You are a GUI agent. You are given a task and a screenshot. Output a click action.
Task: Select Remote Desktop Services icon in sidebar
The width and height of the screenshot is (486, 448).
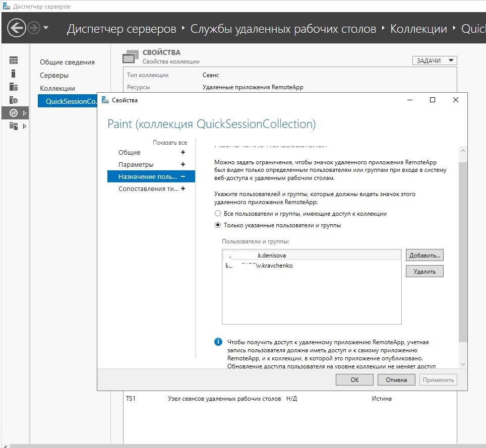14,113
